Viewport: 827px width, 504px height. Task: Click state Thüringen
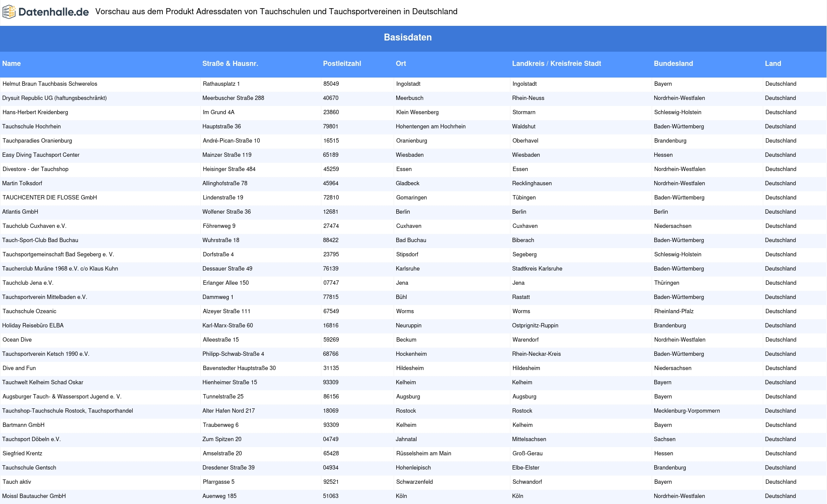coord(667,283)
